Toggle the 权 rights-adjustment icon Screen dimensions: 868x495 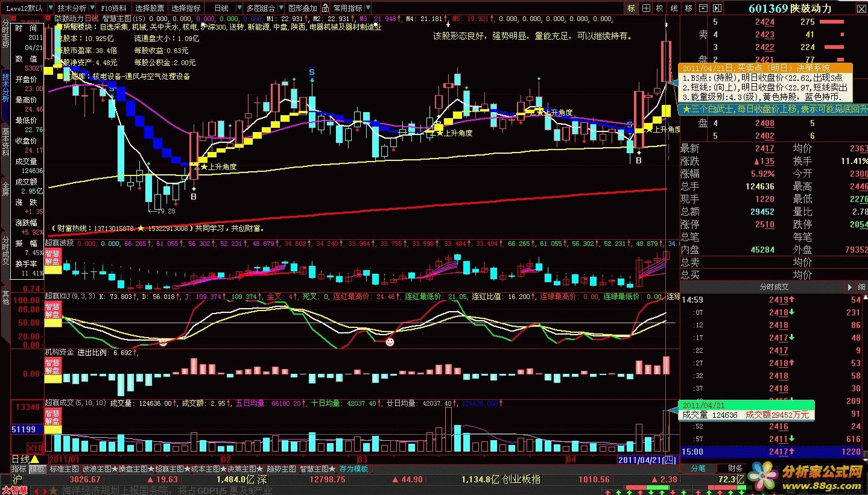(x=661, y=8)
